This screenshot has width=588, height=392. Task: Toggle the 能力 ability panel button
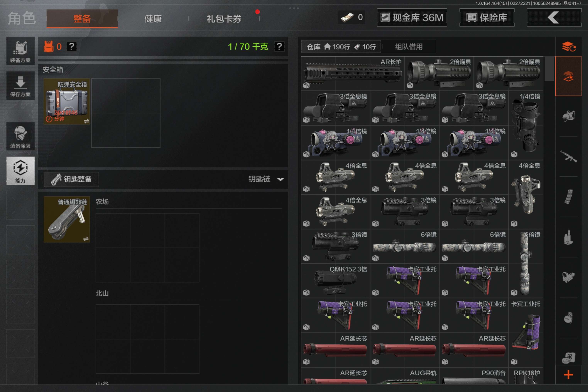[x=20, y=171]
